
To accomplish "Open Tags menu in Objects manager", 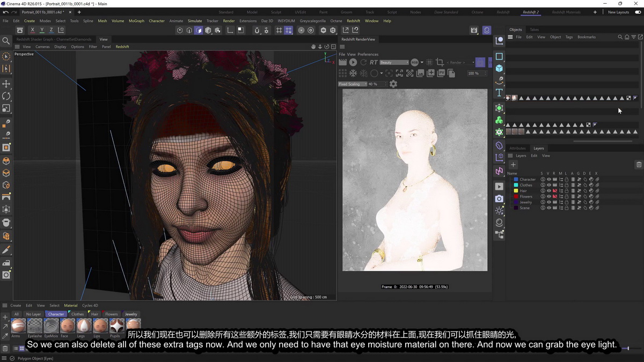I will [569, 37].
